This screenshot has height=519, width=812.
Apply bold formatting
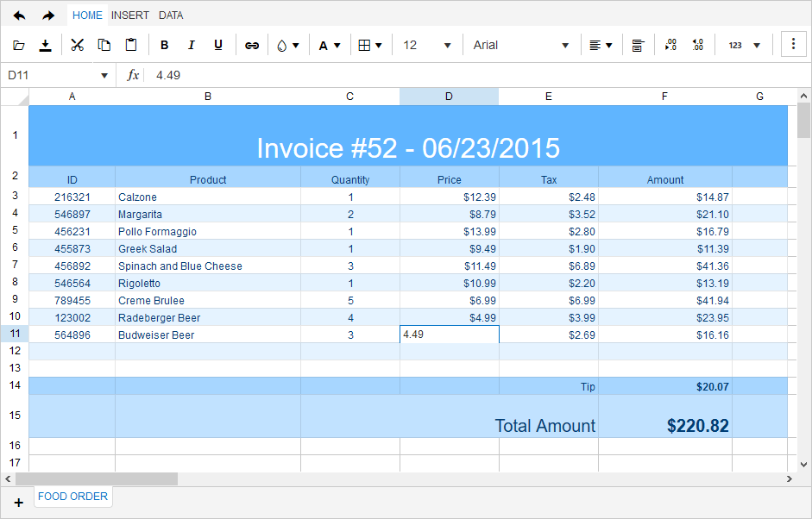pyautogui.click(x=164, y=44)
